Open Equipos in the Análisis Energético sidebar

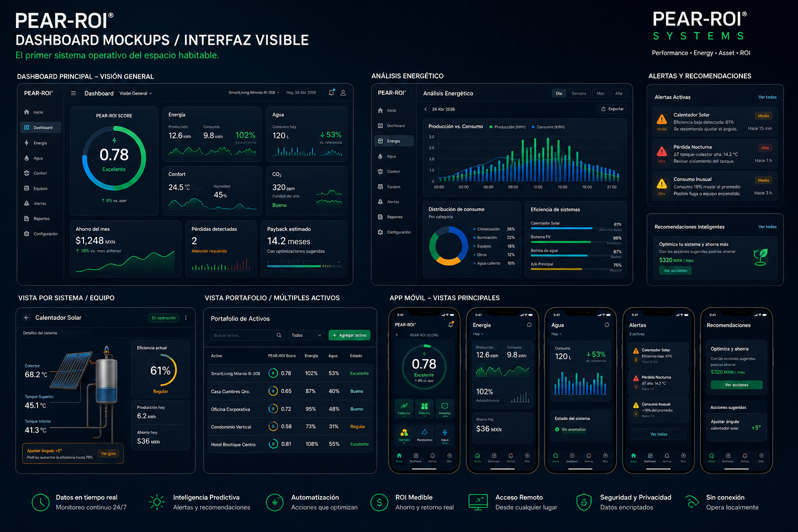389,187
